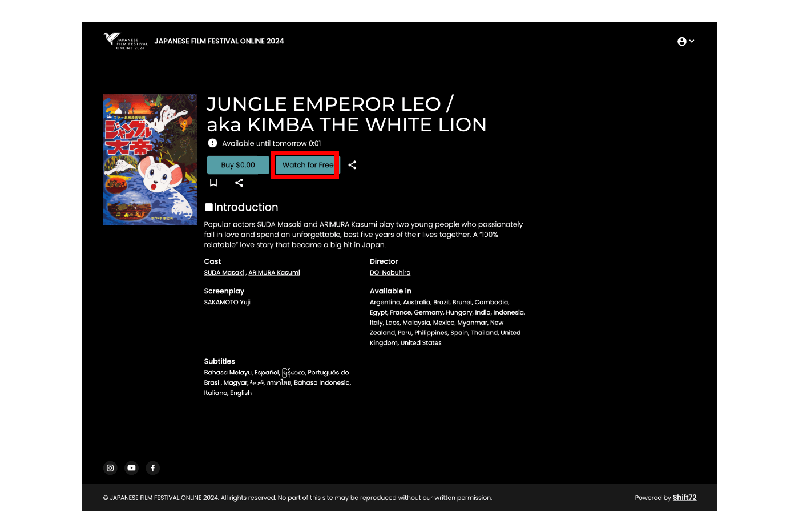Screen dimensions: 799x532
Task: Open cast member ARIMURA Kasumi link
Action: (274, 273)
